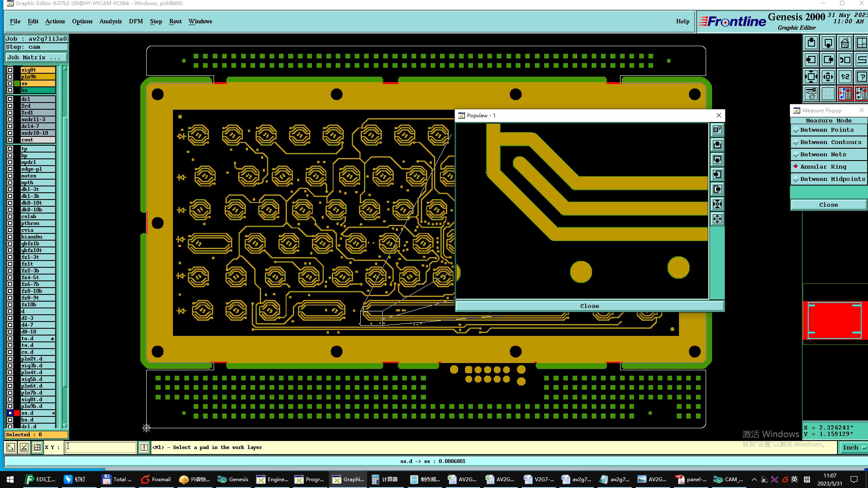The width and height of the screenshot is (868, 488).
Task: Open the display options wrench-and-palette icon
Action: pos(811,94)
